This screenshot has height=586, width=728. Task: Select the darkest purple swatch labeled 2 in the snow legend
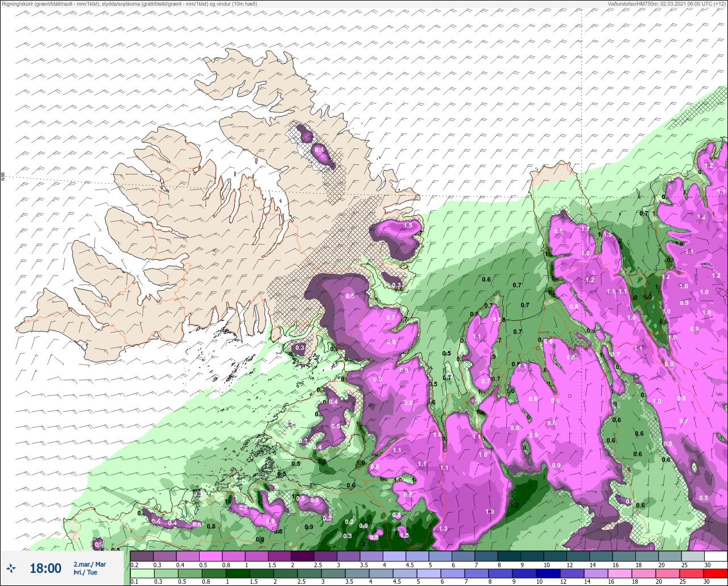303,556
